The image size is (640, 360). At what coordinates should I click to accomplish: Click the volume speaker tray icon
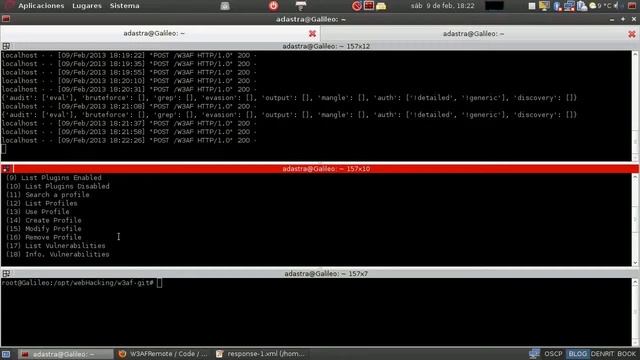616,6
